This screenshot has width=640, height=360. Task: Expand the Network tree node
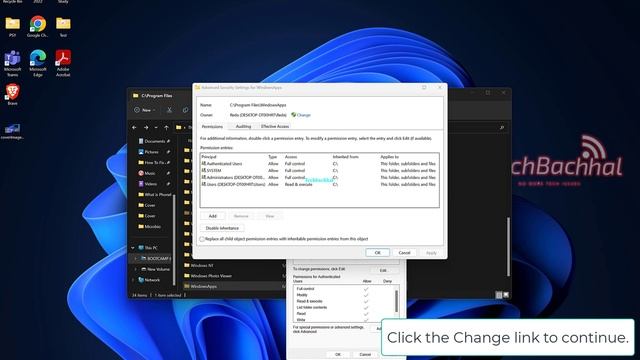coord(133,280)
